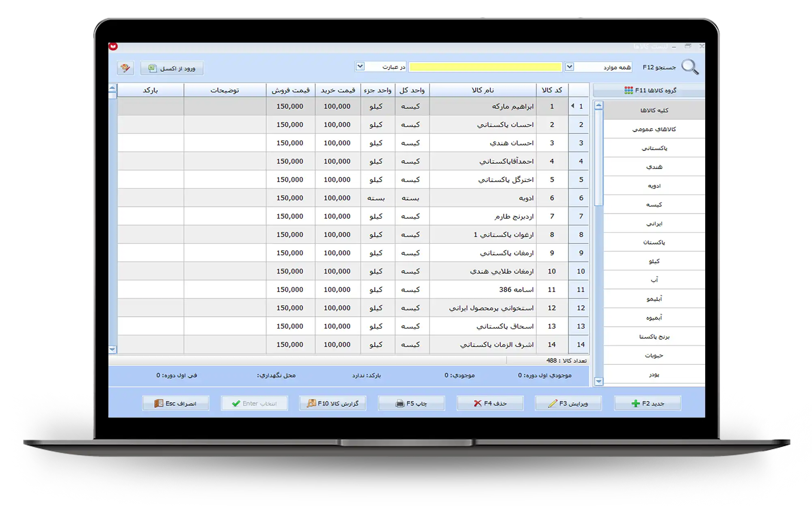Sort by 'قیمت فروش' column header

tap(291, 90)
